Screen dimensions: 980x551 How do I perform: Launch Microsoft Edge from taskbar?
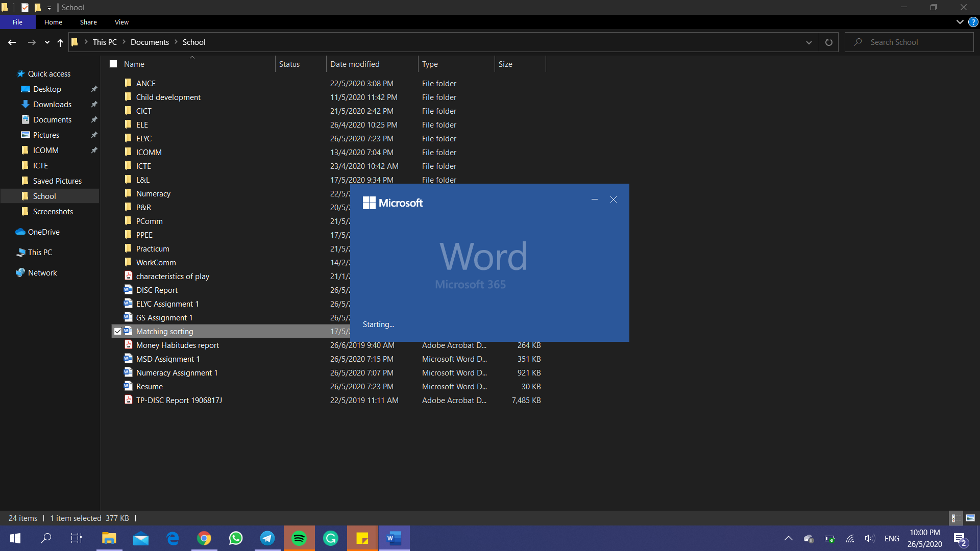pyautogui.click(x=173, y=538)
